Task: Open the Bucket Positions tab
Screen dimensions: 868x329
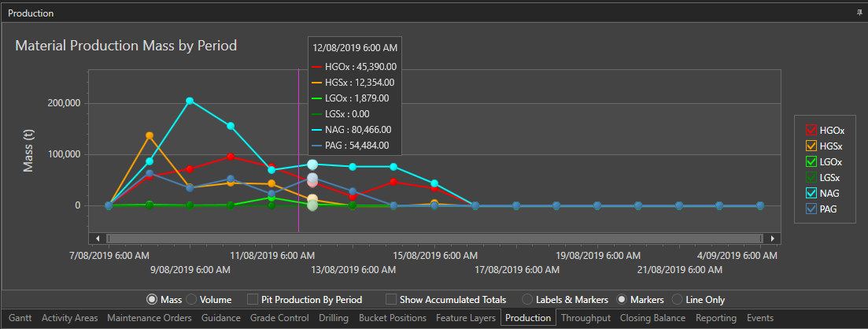Action: click(392, 318)
